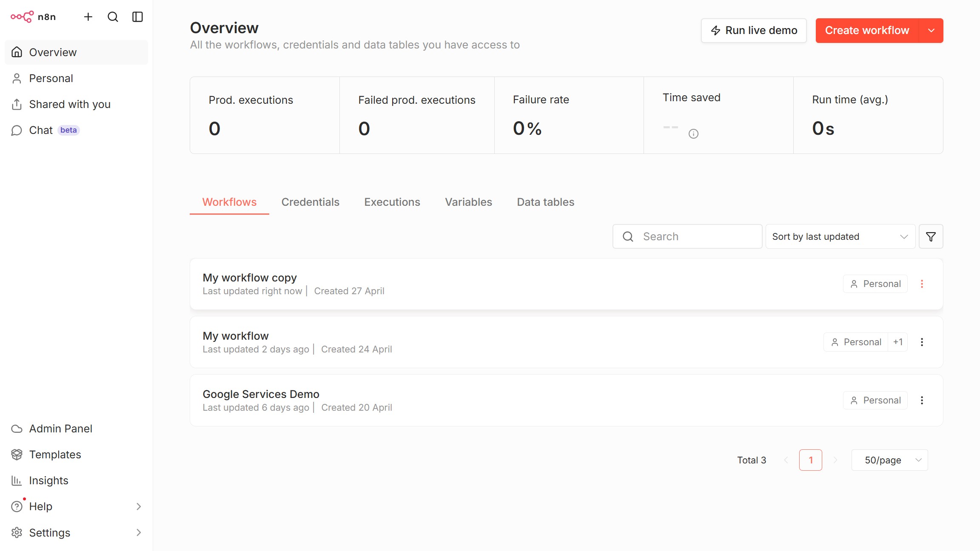Screen dimensions: 980x551
Task: Open Admin Panel from the sidebar
Action: pyautogui.click(x=76, y=429)
